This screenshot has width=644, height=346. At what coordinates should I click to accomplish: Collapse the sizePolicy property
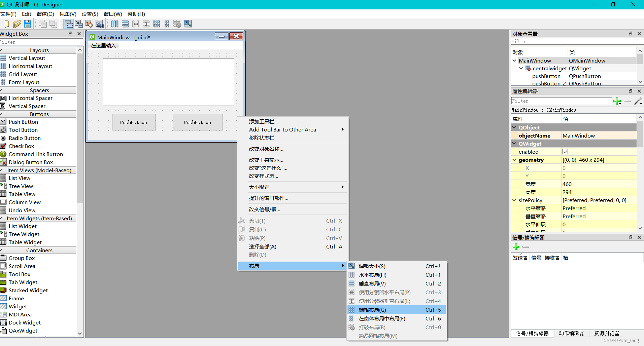514,200
